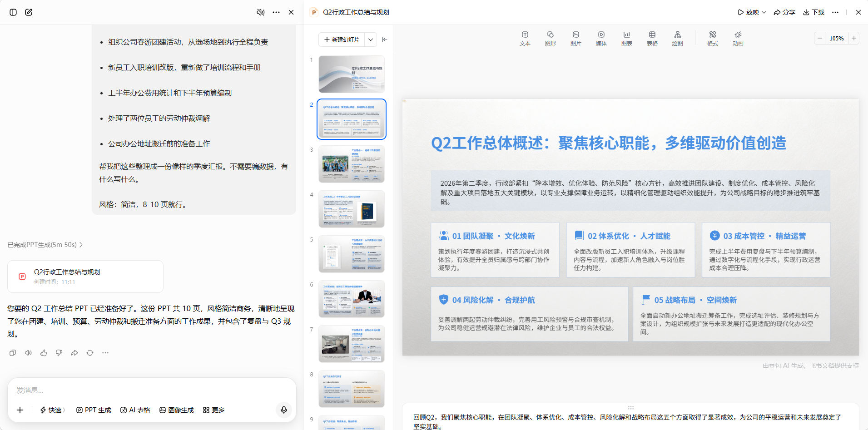This screenshot has width=868, height=430.
Task: Click the 发消息 message input field
Action: [x=152, y=390]
